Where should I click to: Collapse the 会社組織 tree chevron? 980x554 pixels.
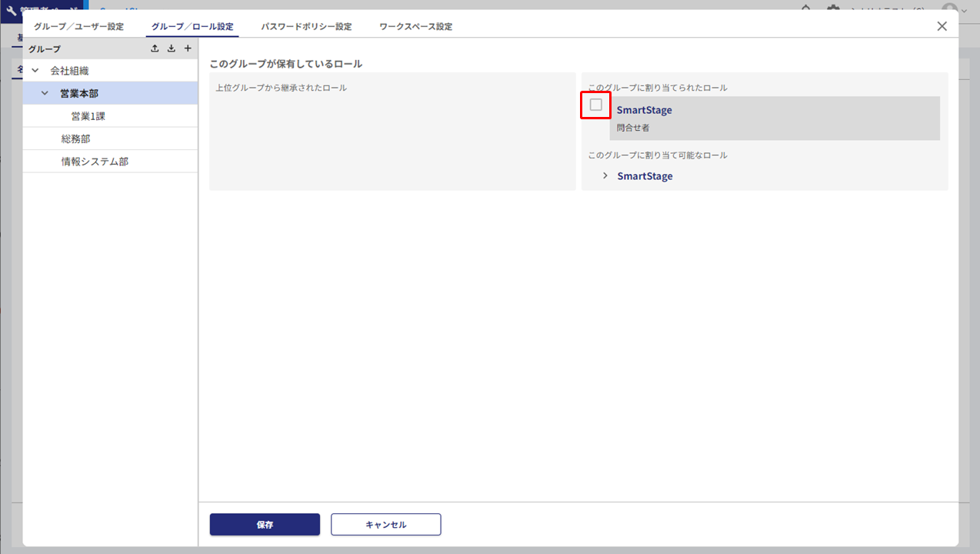pos(35,71)
